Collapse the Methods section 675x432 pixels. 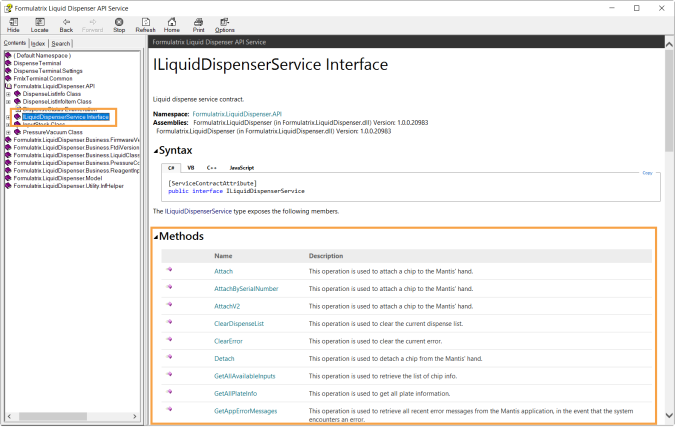point(156,237)
